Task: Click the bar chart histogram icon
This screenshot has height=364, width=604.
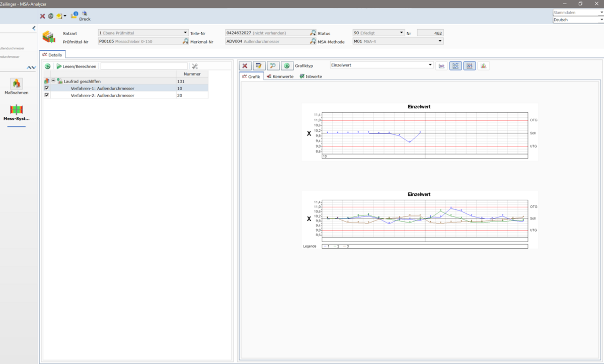Action: [483, 66]
